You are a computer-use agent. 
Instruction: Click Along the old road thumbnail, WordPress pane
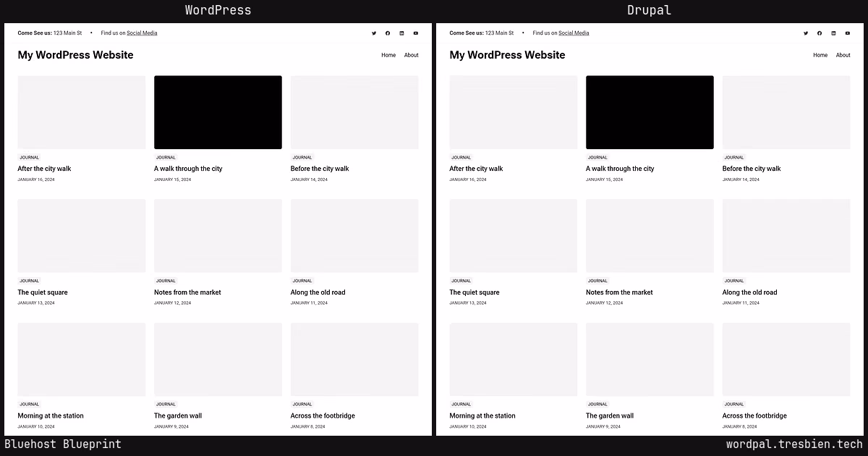(x=354, y=236)
